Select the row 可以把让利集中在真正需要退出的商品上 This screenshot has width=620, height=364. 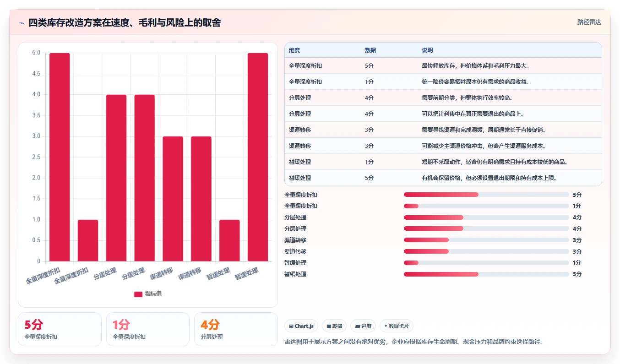tap(443, 114)
